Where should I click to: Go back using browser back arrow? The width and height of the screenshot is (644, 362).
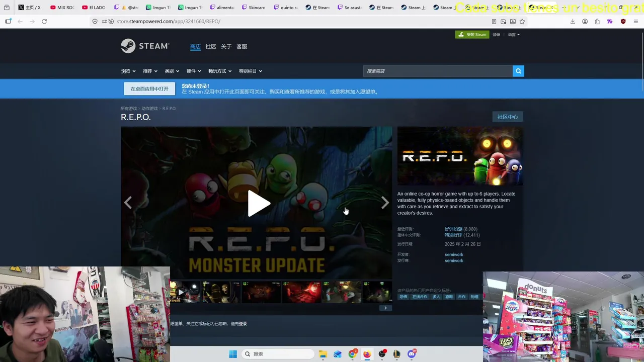tap(20, 21)
